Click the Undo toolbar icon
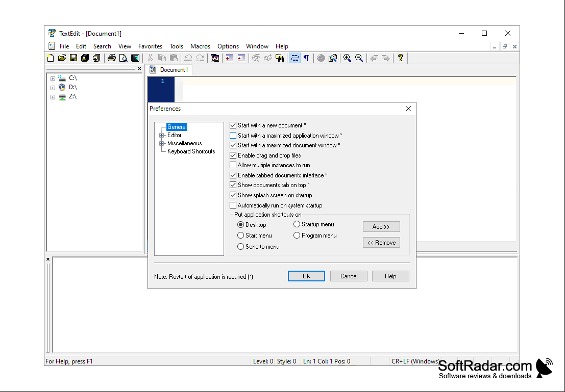 [x=188, y=58]
